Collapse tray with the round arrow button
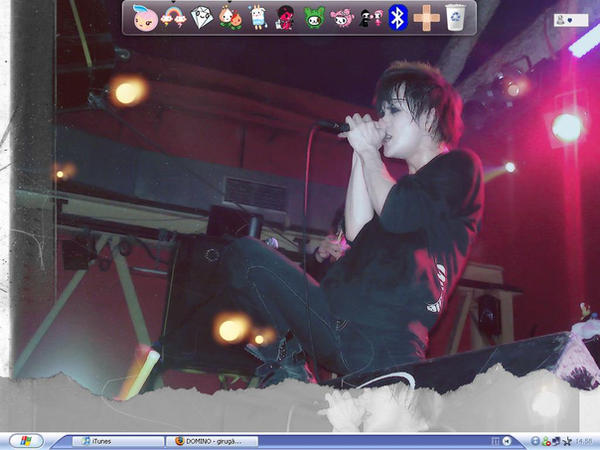The width and height of the screenshot is (600, 450). coord(507,441)
